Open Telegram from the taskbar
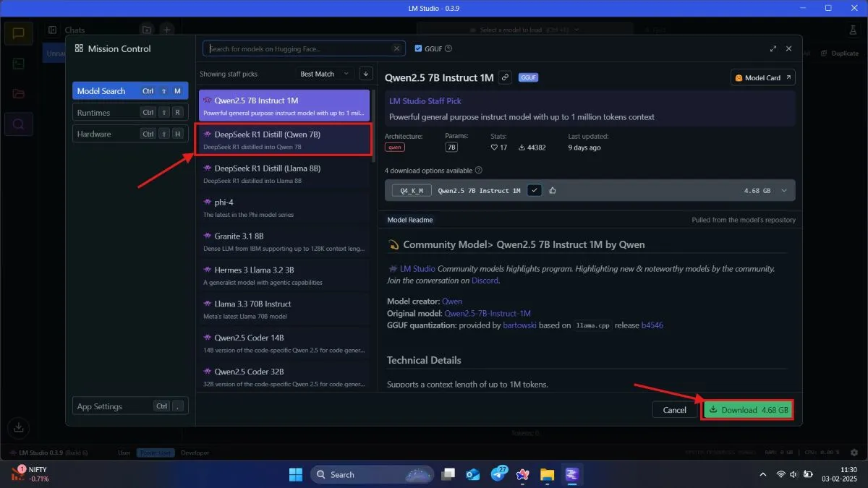This screenshot has width=868, height=488. [498, 474]
